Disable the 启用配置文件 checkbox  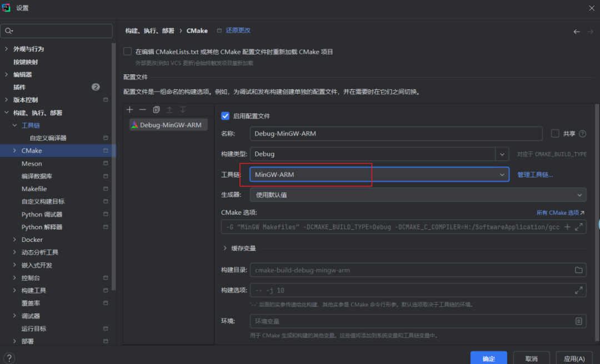pos(225,116)
